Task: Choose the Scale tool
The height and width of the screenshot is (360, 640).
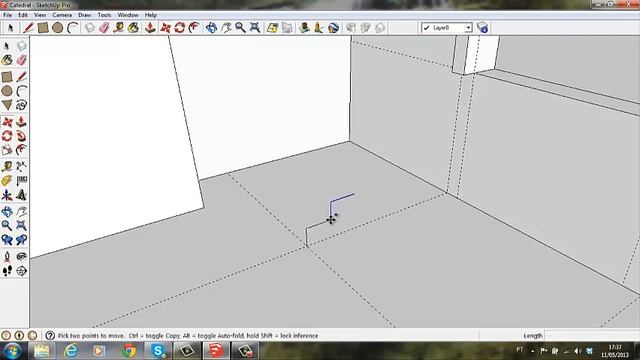Action: click(x=7, y=150)
